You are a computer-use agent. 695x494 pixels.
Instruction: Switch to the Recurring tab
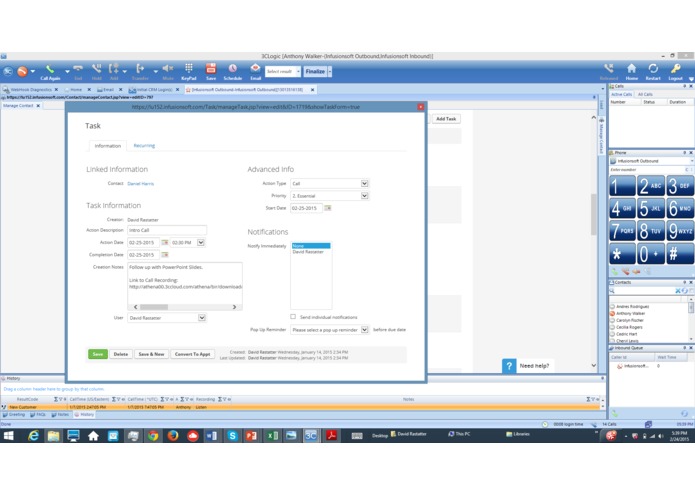[x=144, y=145]
